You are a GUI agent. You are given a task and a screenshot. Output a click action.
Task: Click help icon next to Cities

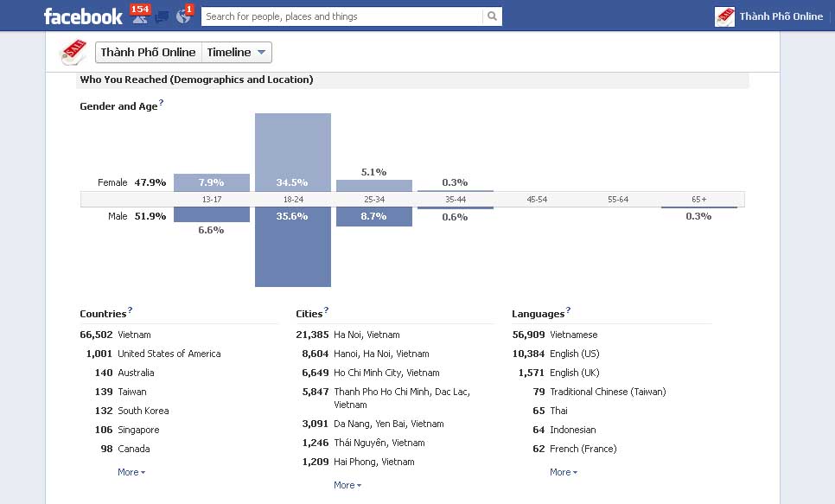click(x=326, y=310)
